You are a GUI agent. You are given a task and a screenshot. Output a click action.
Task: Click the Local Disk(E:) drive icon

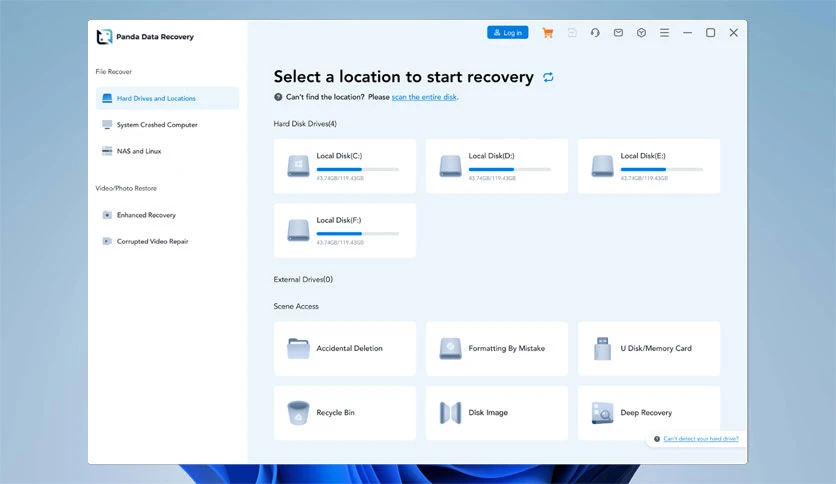[x=602, y=166]
